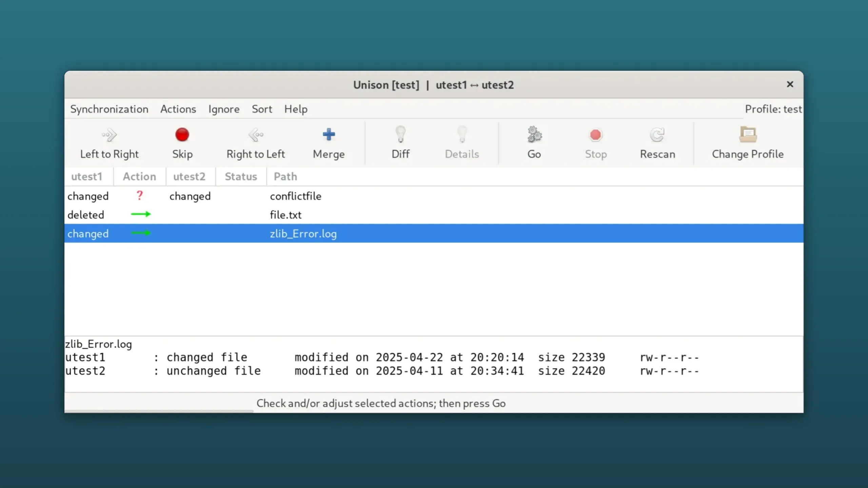
Task: Click the green arrow action for zlib_Error.log
Action: [x=141, y=233]
